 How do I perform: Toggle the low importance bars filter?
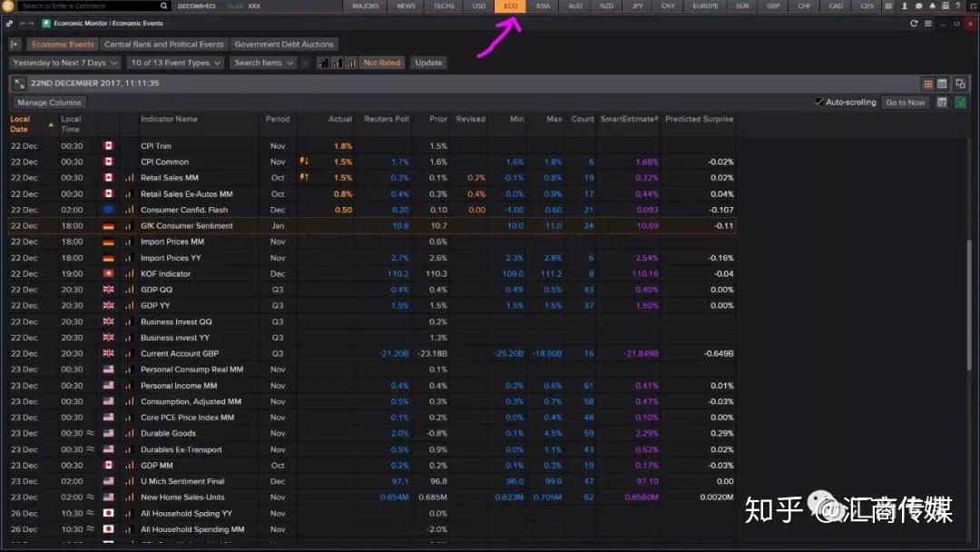323,63
